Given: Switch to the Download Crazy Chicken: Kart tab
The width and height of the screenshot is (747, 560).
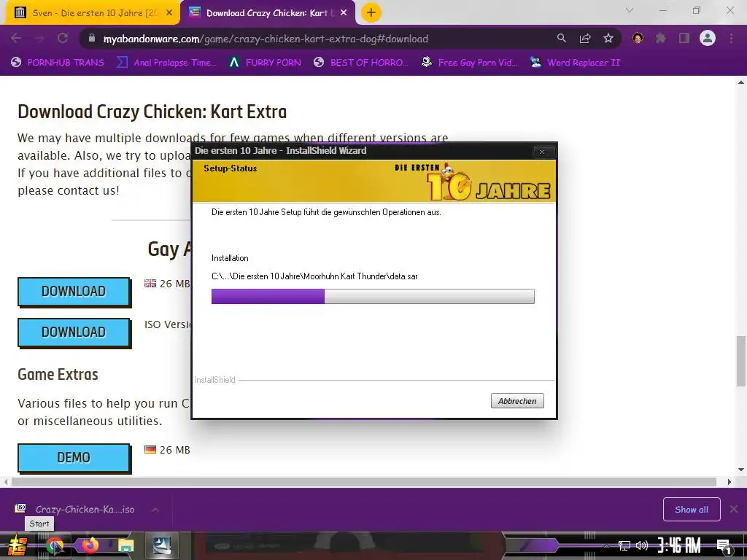Looking at the screenshot, I should point(267,13).
